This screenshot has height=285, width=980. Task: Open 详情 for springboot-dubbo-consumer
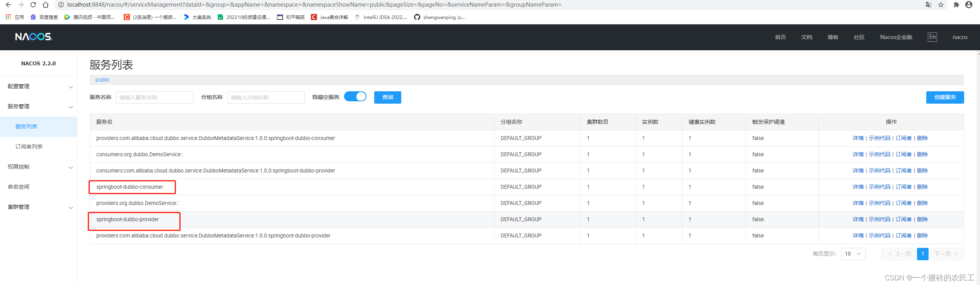coord(858,187)
